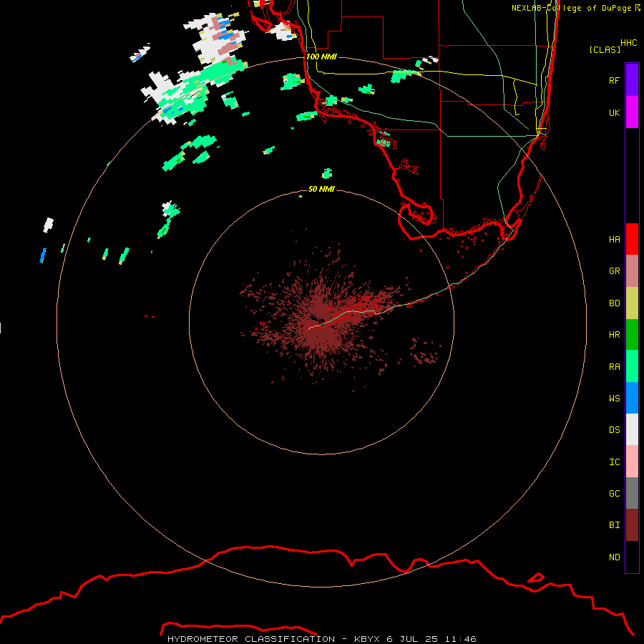Click the [CLAS] units label

(x=605, y=49)
